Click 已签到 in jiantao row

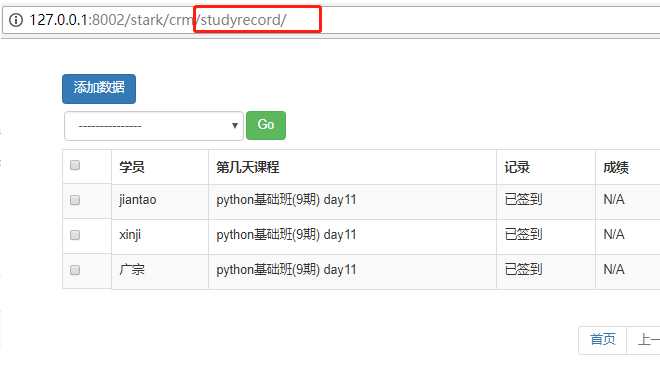click(523, 200)
